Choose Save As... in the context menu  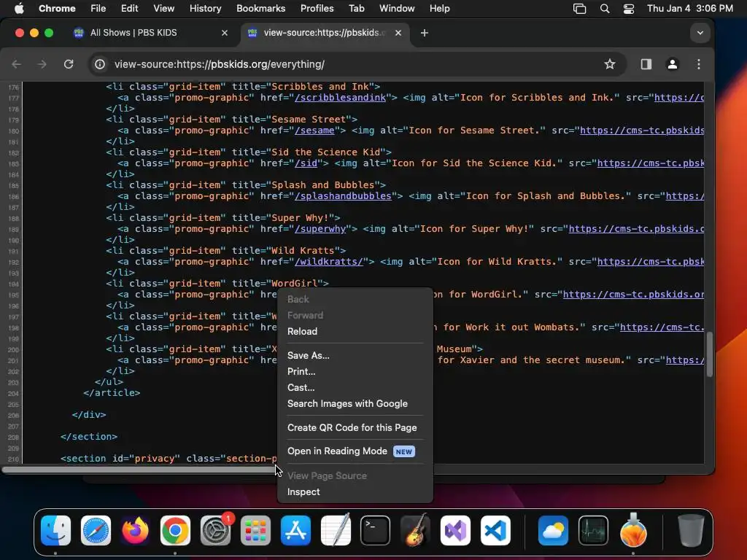point(309,355)
